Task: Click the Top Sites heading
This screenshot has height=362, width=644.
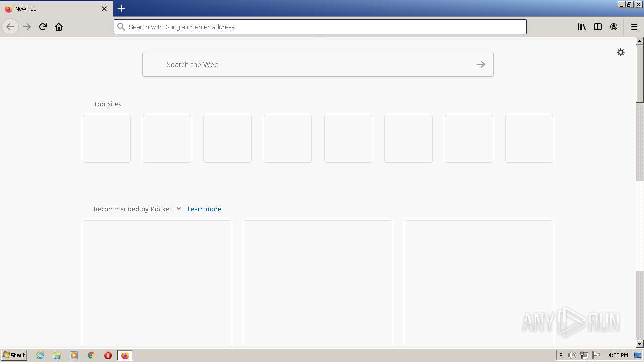Action: (107, 104)
